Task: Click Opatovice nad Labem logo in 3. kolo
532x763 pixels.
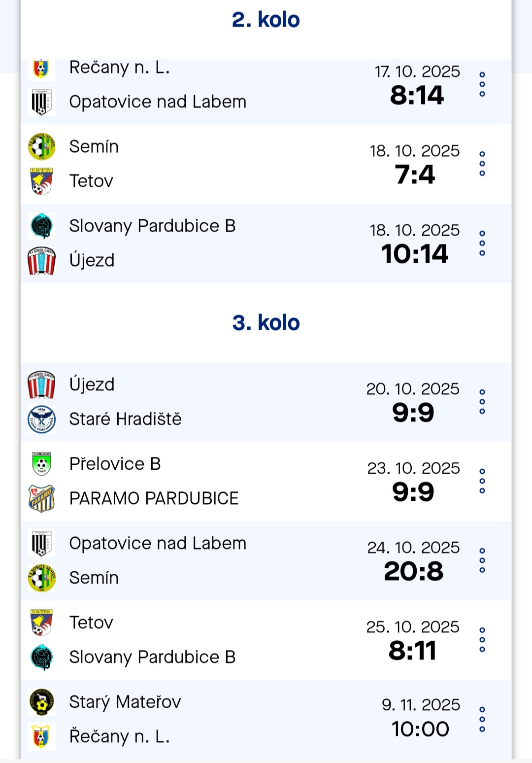Action: [41, 543]
